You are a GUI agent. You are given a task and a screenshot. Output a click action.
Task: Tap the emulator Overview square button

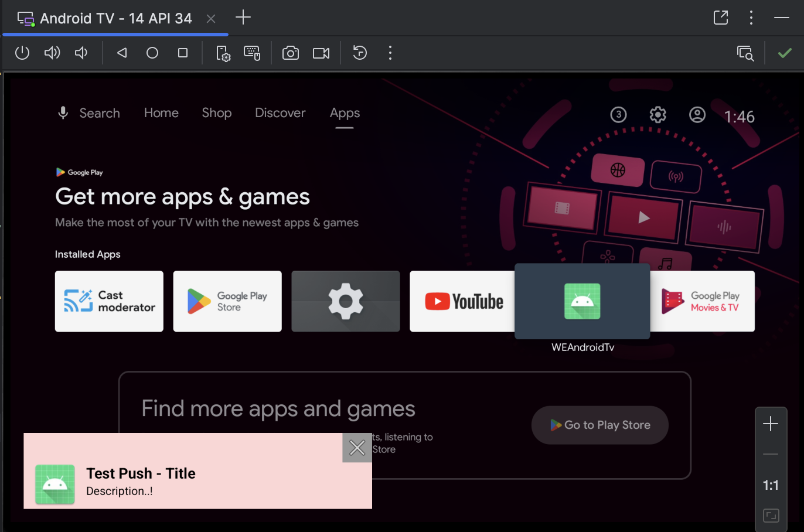tap(183, 53)
